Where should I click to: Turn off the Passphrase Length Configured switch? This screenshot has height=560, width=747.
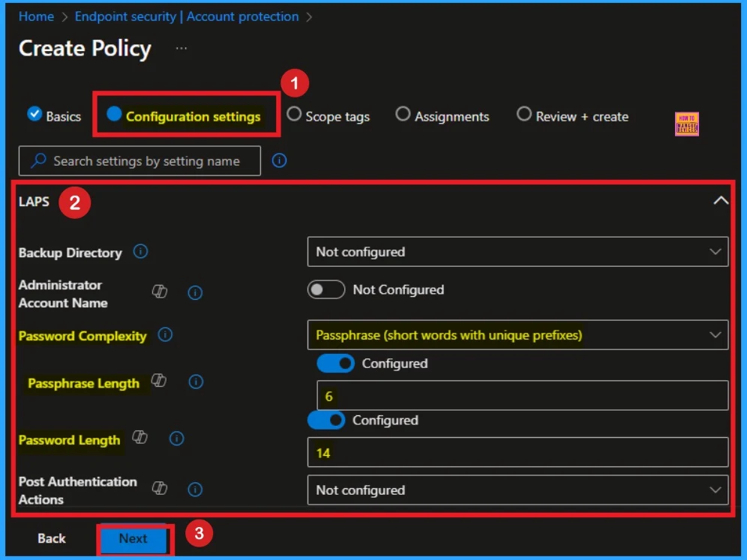[335, 364]
